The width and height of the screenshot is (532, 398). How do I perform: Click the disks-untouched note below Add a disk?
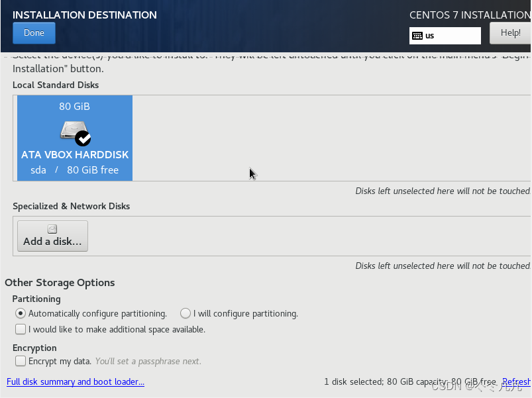click(443, 266)
